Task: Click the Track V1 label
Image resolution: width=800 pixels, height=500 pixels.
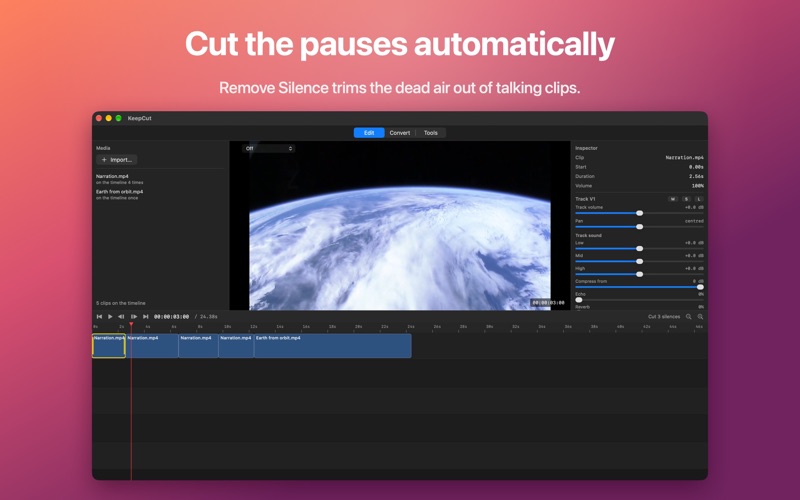Action: point(585,199)
